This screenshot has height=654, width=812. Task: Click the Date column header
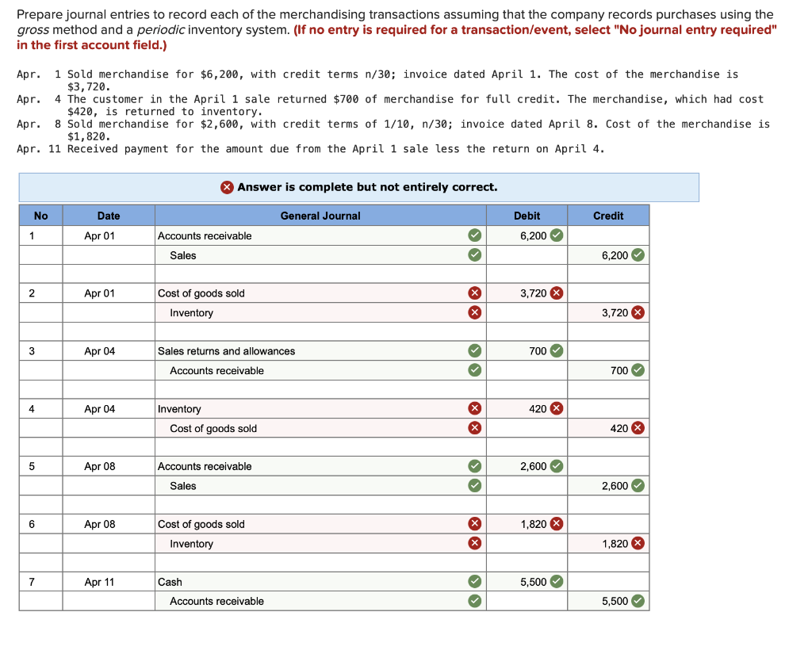(108, 215)
